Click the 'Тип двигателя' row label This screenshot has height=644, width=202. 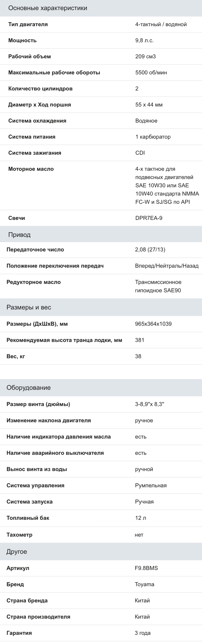pos(28,24)
